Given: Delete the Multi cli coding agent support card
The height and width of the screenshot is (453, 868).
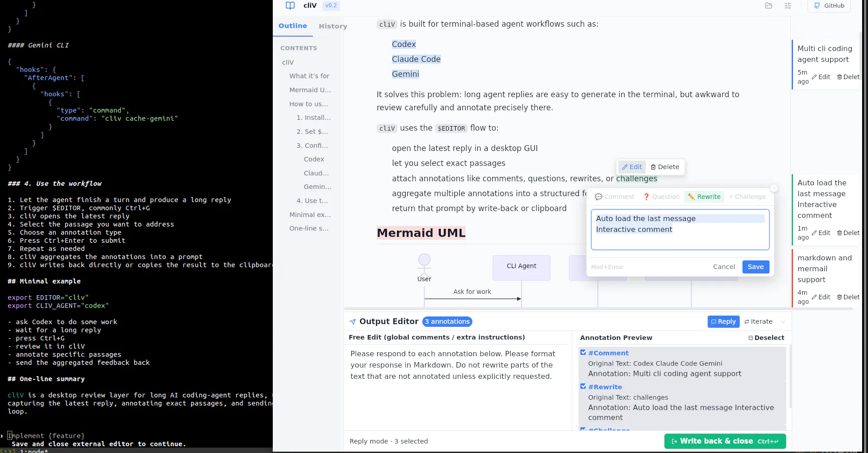Looking at the screenshot, I should 848,77.
